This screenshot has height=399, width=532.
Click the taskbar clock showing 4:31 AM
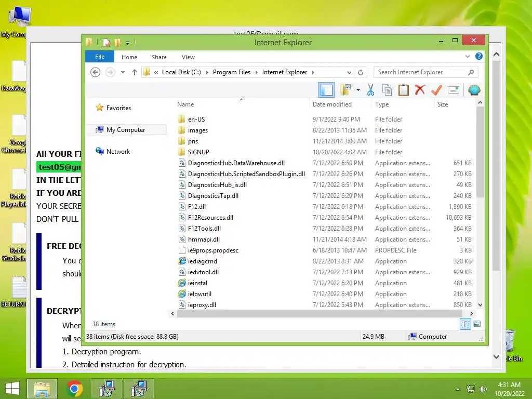pos(509,389)
